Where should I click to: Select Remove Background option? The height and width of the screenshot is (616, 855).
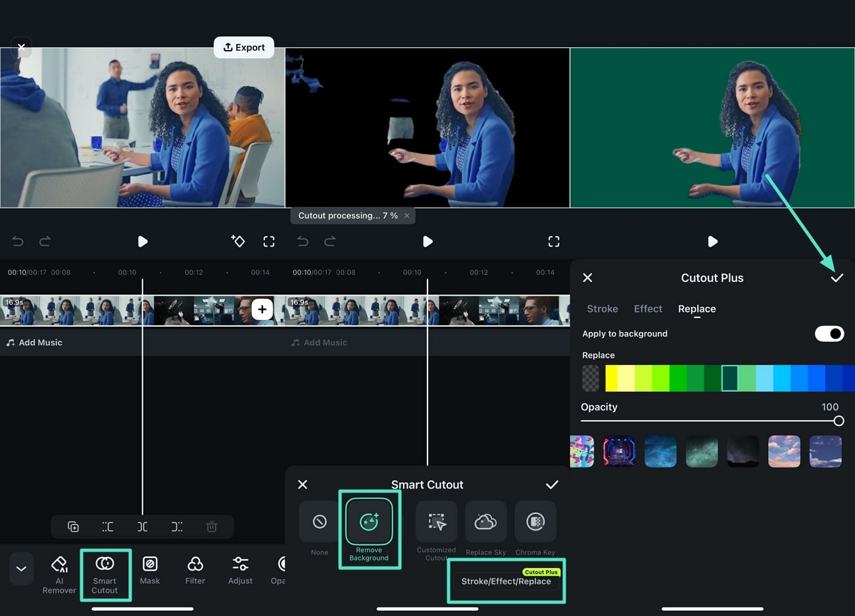(369, 530)
